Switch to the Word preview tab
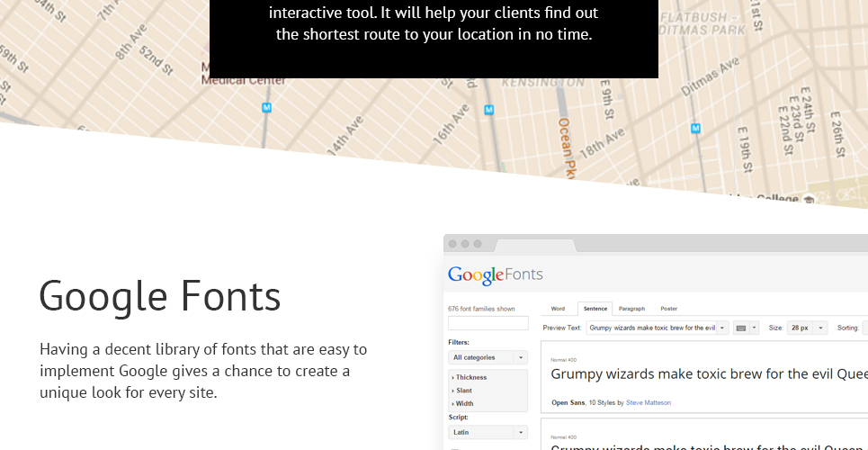 tap(558, 309)
